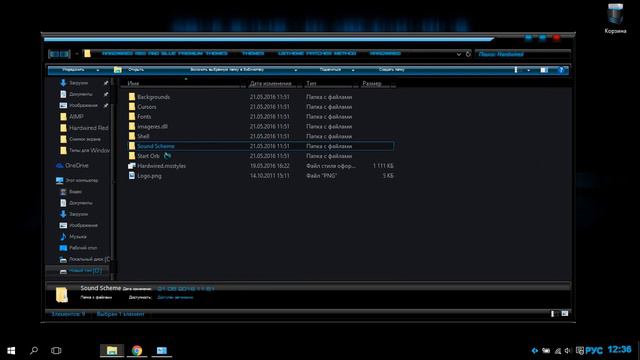Click Создать папку in command bar
The height and width of the screenshot is (360, 640).
point(391,70)
